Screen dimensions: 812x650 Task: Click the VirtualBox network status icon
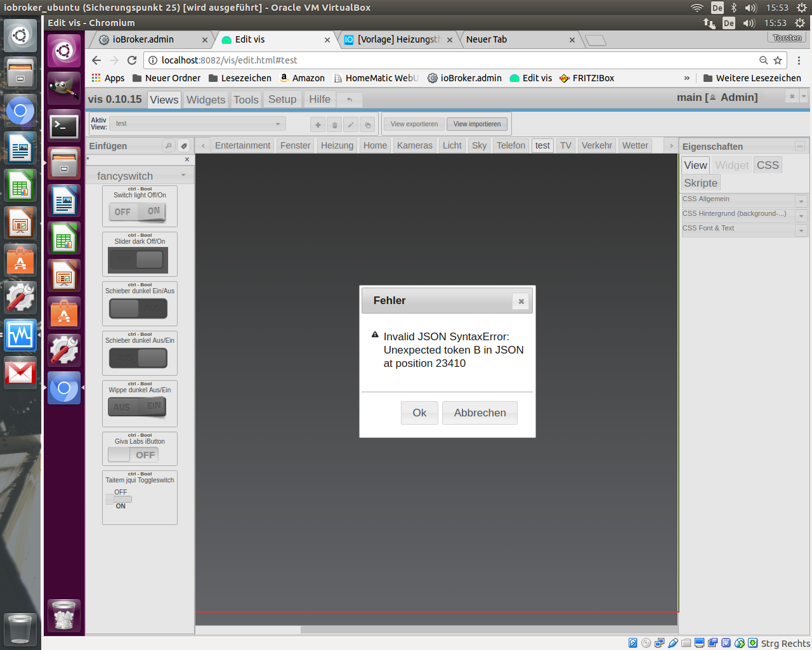660,643
